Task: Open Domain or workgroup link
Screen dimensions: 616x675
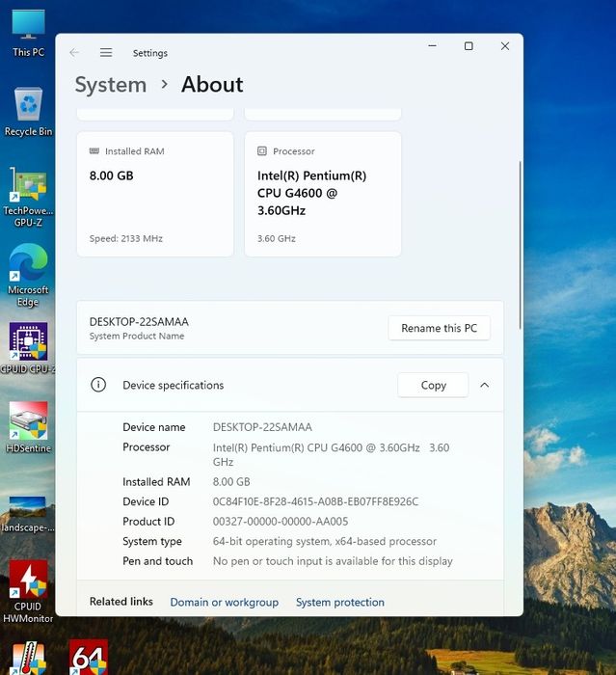Action: click(225, 602)
